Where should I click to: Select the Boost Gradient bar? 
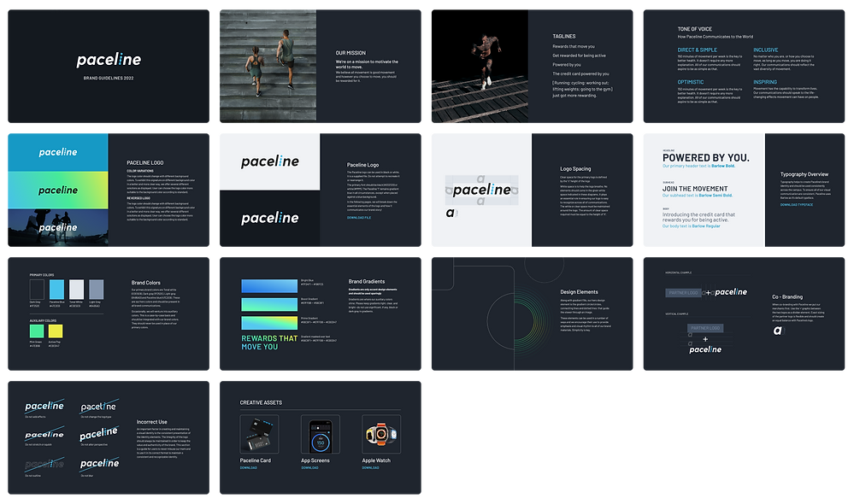269,304
